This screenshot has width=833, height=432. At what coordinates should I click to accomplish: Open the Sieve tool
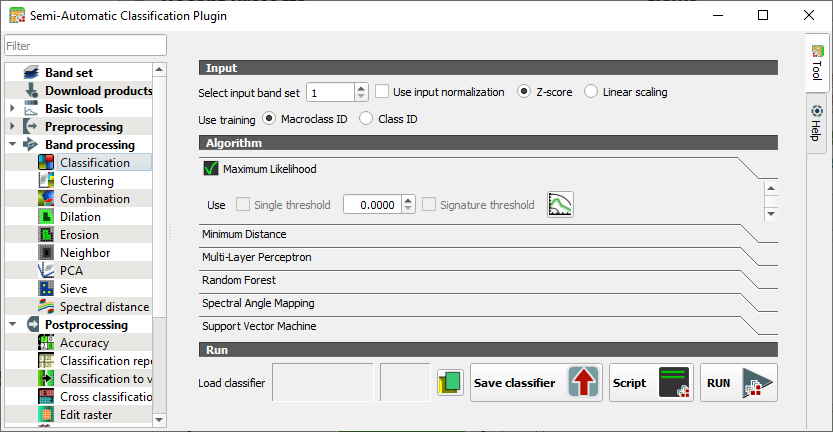(75, 289)
